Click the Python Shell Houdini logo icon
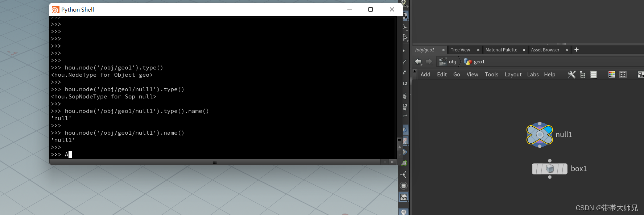 55,9
